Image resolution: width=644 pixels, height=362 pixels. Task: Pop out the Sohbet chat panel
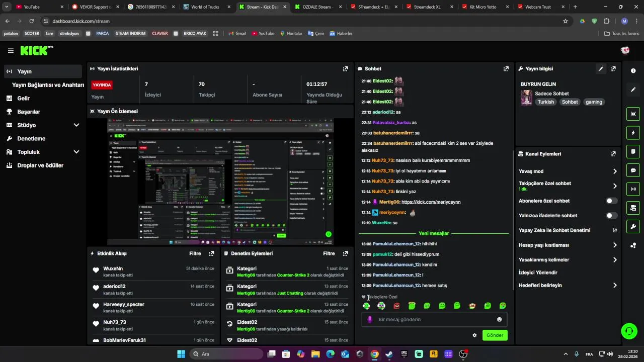506,69
